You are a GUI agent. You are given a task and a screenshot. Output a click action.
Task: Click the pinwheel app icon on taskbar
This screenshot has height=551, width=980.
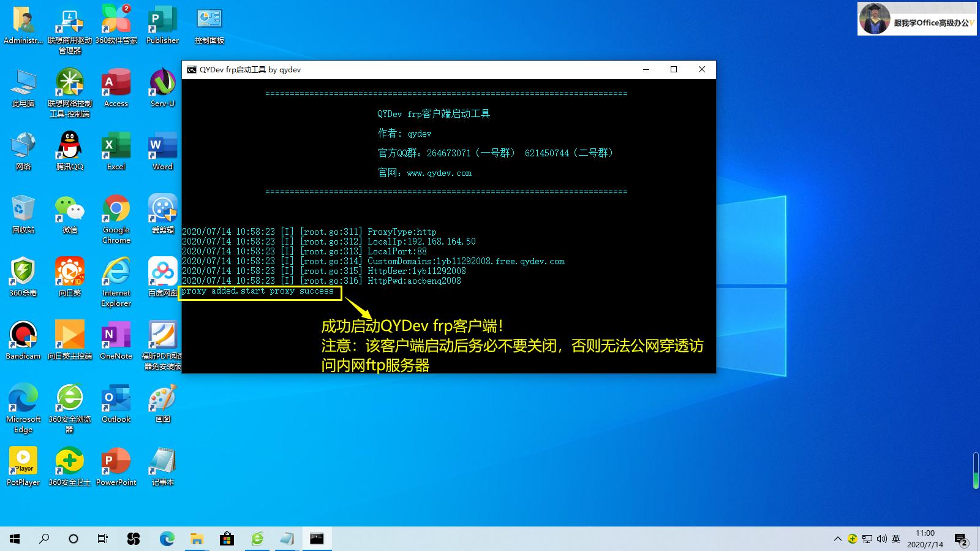point(134,539)
